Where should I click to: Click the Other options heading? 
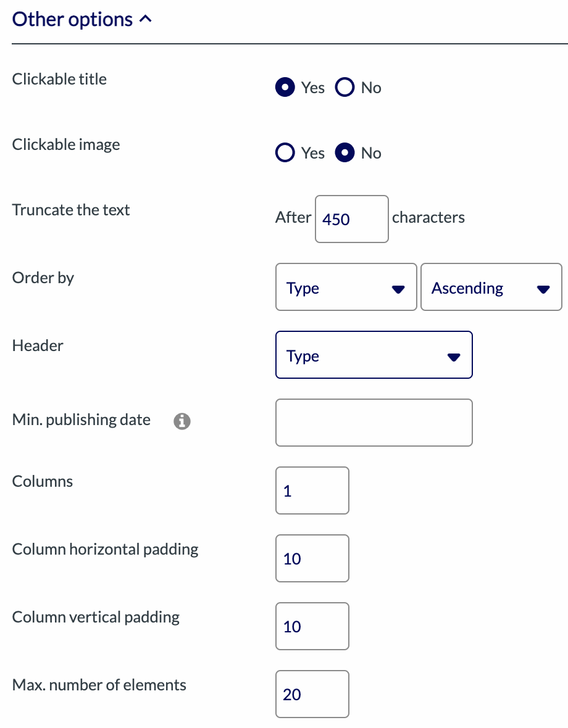click(72, 20)
